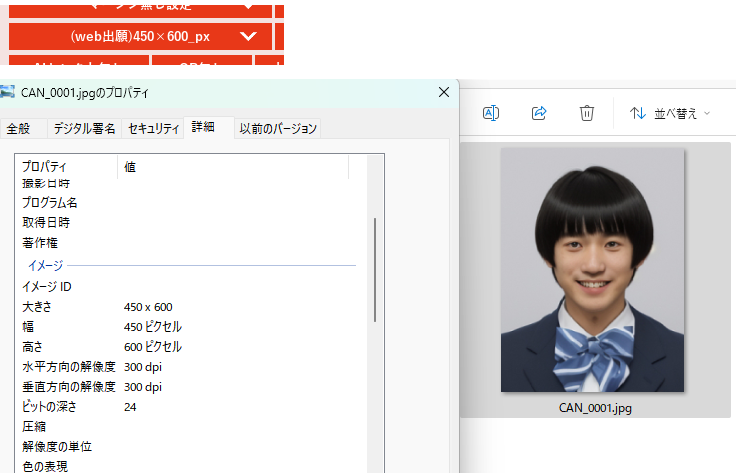The image size is (736, 473).
Task: Click the Share icon in Explorer toolbar
Action: (x=539, y=113)
